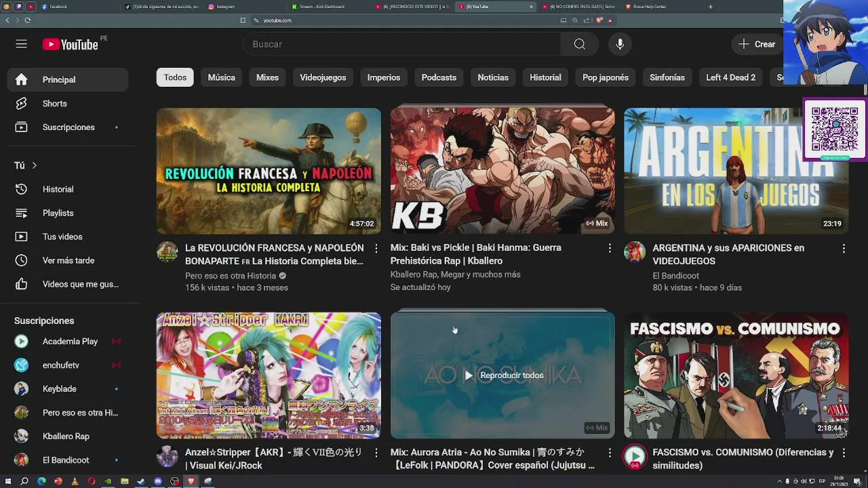The image size is (868, 488).
Task: Select the Sinfonías filter chip
Action: click(667, 77)
